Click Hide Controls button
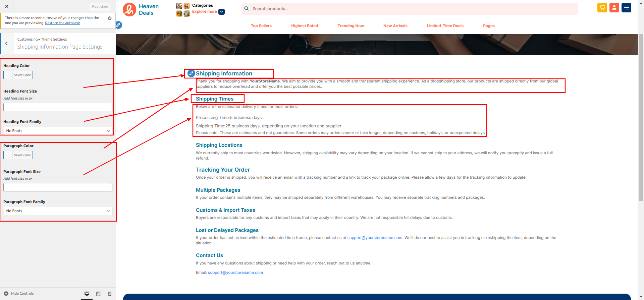Viewport: 644px width, 300px height. tap(19, 293)
